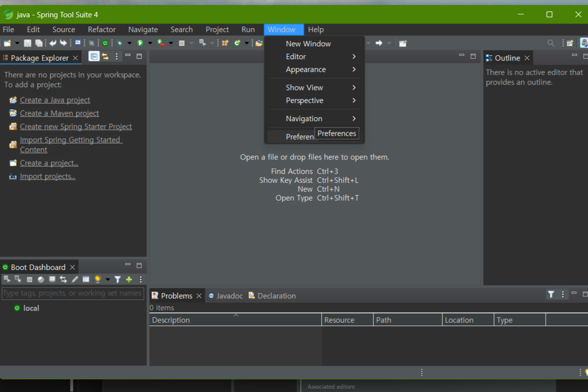This screenshot has width=588, height=392.
Task: Click the Save All icon in toolbar
Action: point(38,43)
